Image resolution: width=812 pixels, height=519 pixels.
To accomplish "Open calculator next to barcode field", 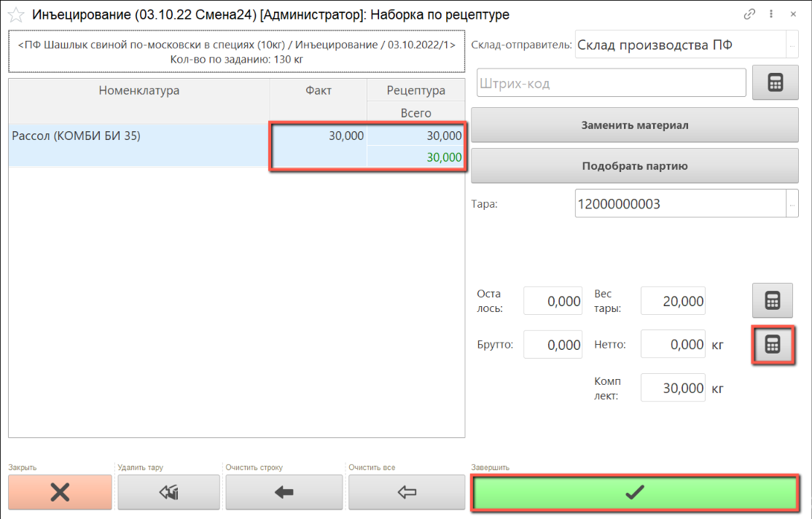I will tap(774, 83).
